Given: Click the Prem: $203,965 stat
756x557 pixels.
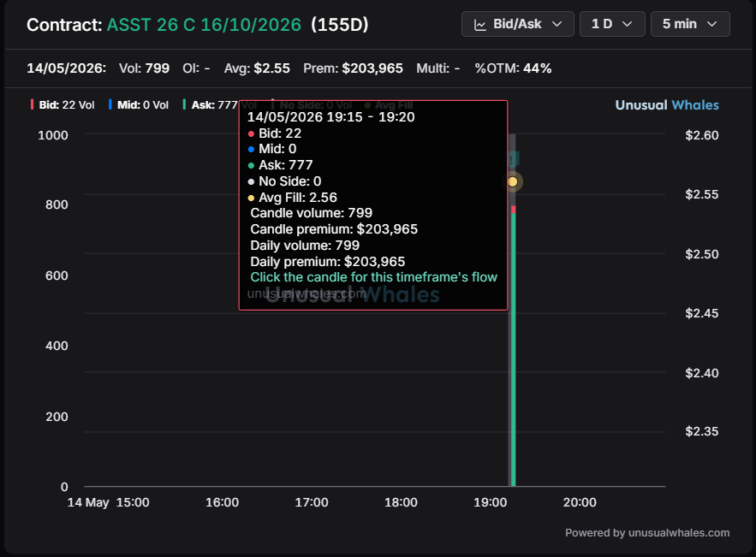Looking at the screenshot, I should [x=353, y=68].
